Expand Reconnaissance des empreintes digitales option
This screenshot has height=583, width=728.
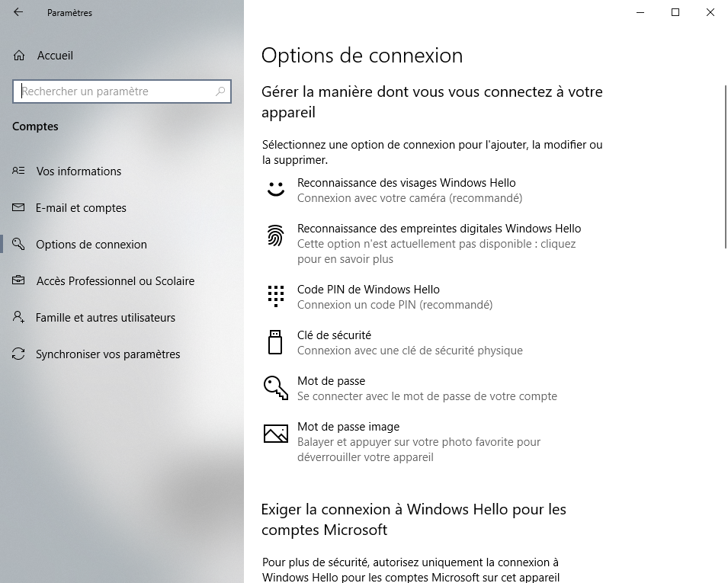pos(431,244)
